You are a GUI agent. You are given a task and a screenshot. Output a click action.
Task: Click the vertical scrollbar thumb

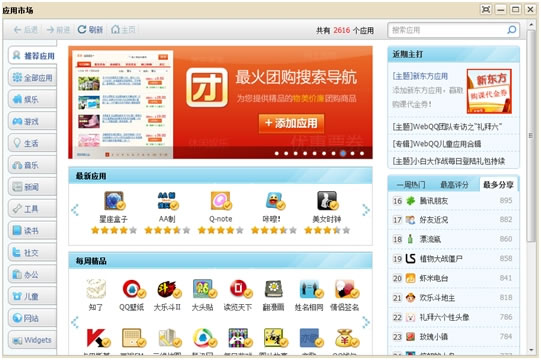point(531,136)
